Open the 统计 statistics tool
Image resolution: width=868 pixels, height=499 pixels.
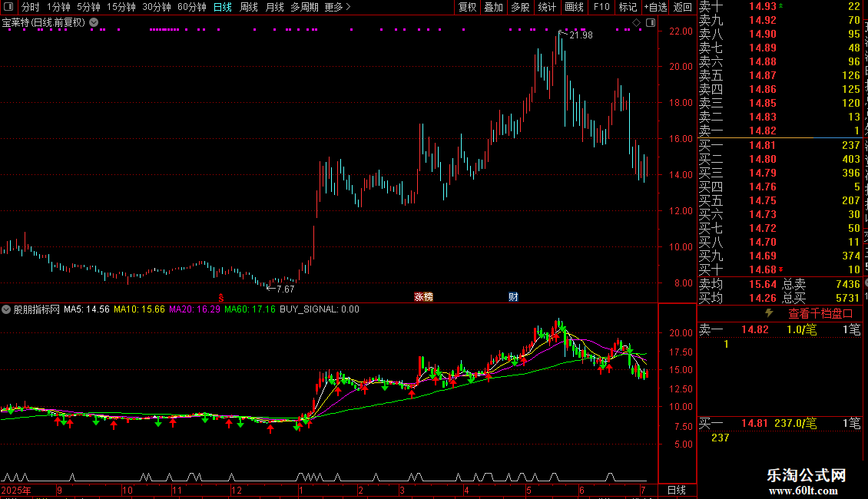(x=547, y=7)
